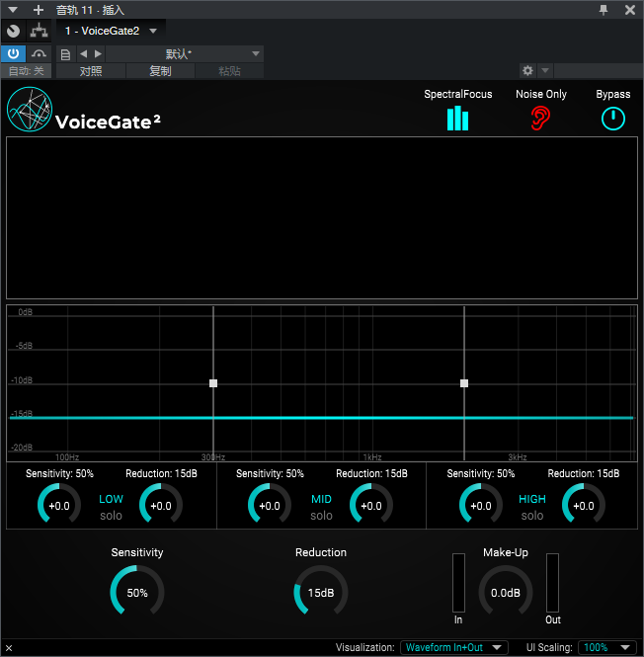Open the preset file menu icon

pos(65,54)
